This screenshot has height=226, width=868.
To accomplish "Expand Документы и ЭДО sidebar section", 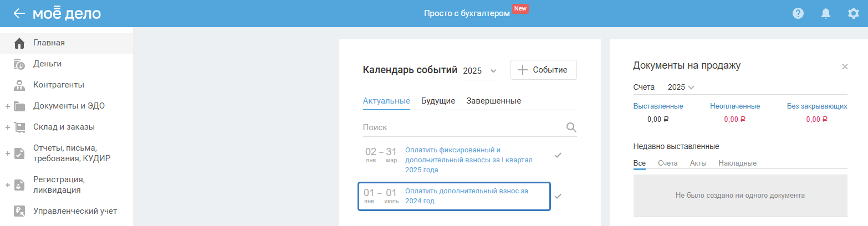I will click(8, 106).
